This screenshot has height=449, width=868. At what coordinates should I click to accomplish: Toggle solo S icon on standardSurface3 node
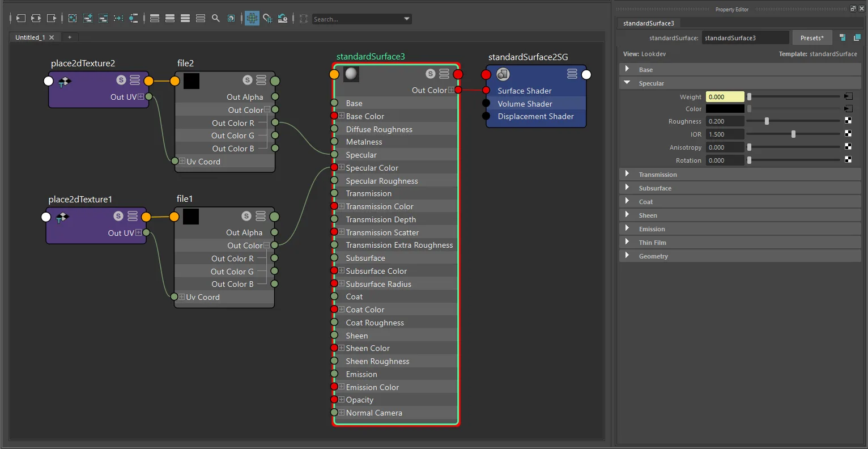pos(430,74)
